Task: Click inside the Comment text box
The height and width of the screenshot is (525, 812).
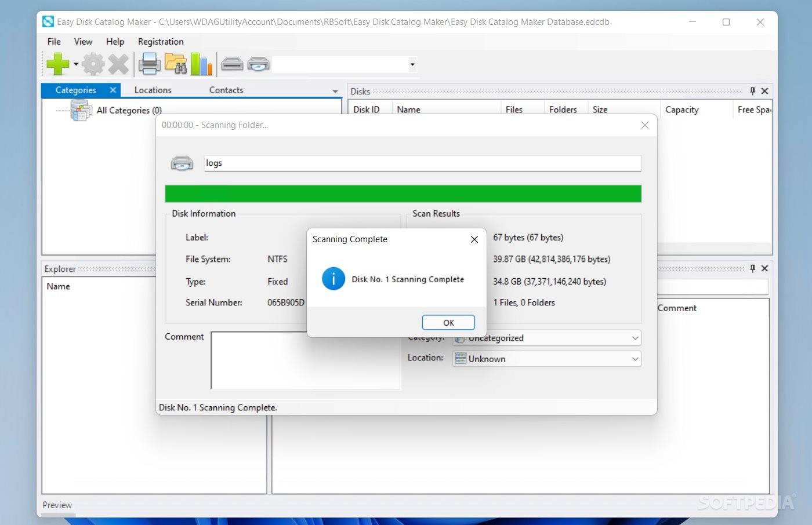Action: 305,360
